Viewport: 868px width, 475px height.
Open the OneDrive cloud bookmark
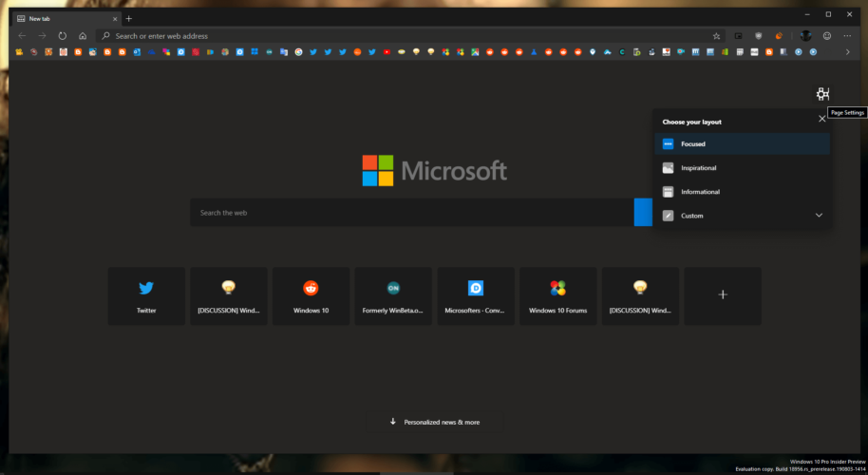152,52
